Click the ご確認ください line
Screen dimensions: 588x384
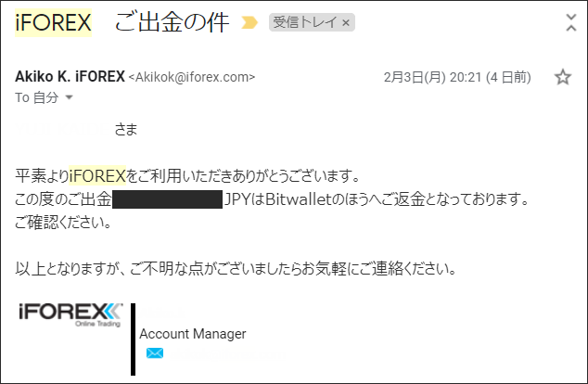63,223
